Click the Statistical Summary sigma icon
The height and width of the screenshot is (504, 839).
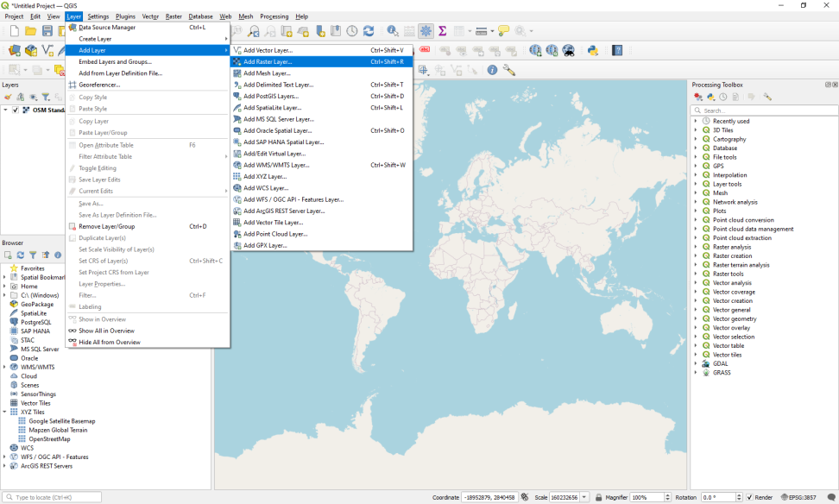[x=443, y=31]
